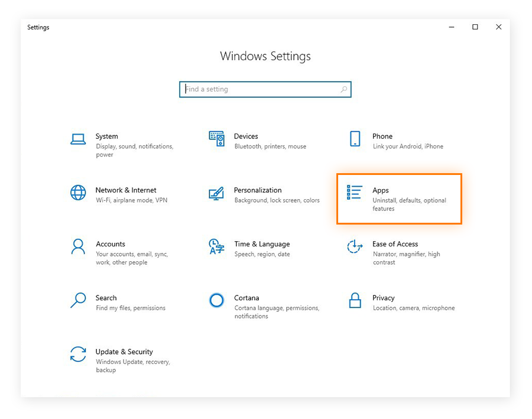The height and width of the screenshot is (419, 532).
Task: Click 'Background, lock screen, colors' text
Action: coord(277,200)
